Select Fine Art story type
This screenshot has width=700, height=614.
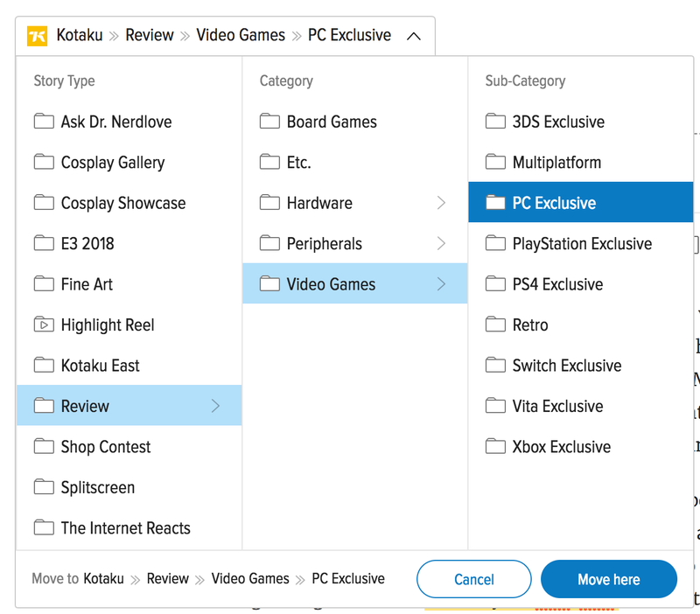(129, 283)
